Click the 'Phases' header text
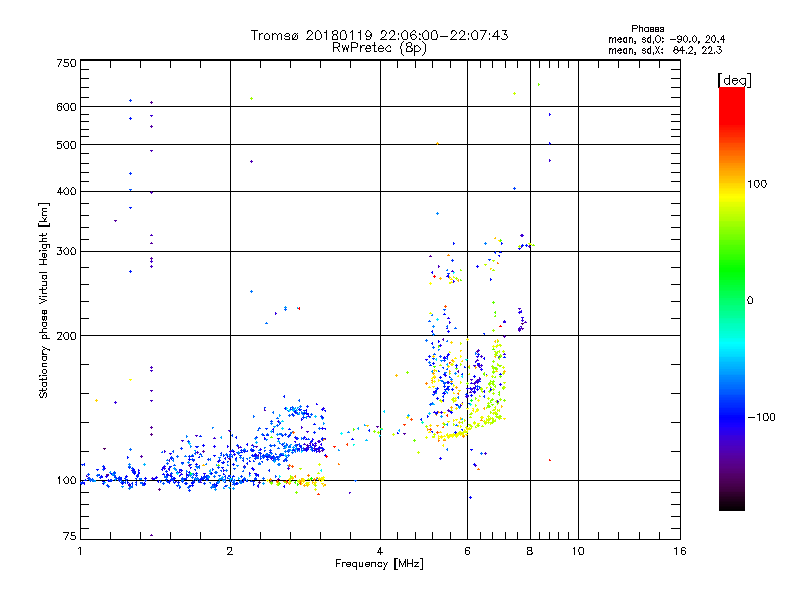 [x=647, y=29]
